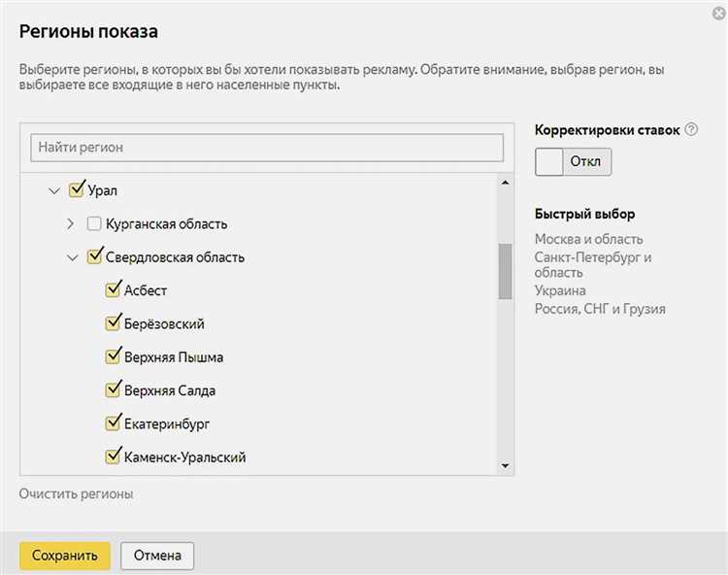Choose Россия, СНГ и Грузия quick option
The image size is (728, 575).
click(x=599, y=309)
